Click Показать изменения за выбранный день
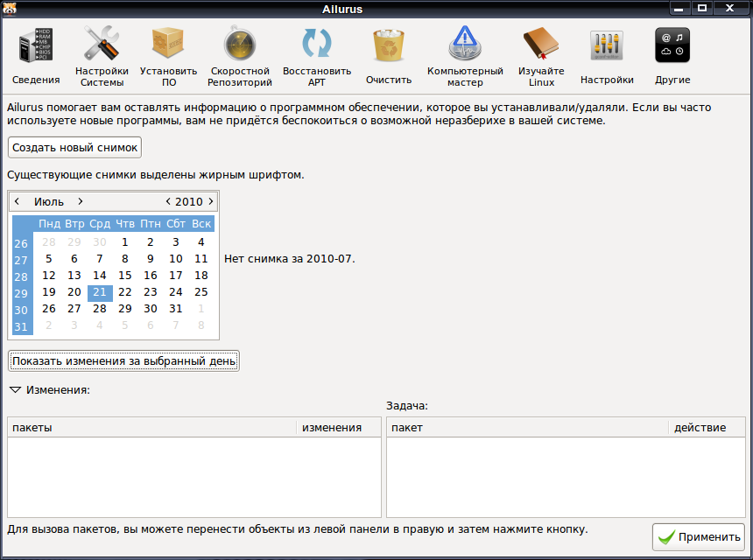This screenshot has height=560, width=753. click(x=124, y=360)
